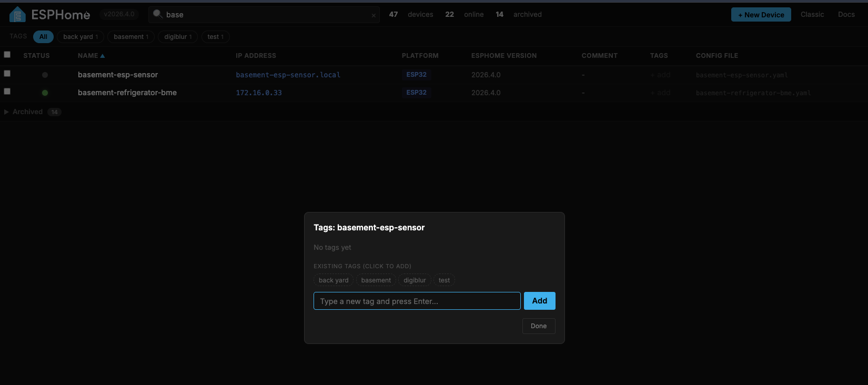This screenshot has width=868, height=385.
Task: Filter by the back yard tag in the top tag bar
Action: click(80, 37)
